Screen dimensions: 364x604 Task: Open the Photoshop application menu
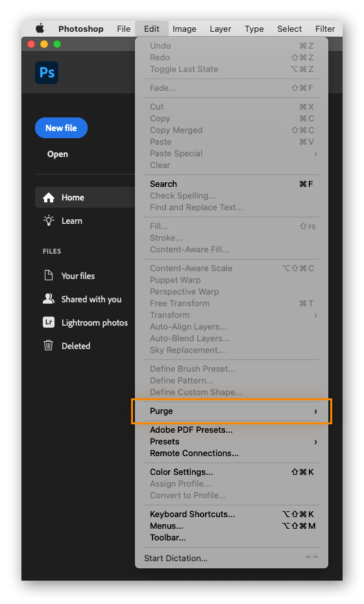click(x=81, y=29)
